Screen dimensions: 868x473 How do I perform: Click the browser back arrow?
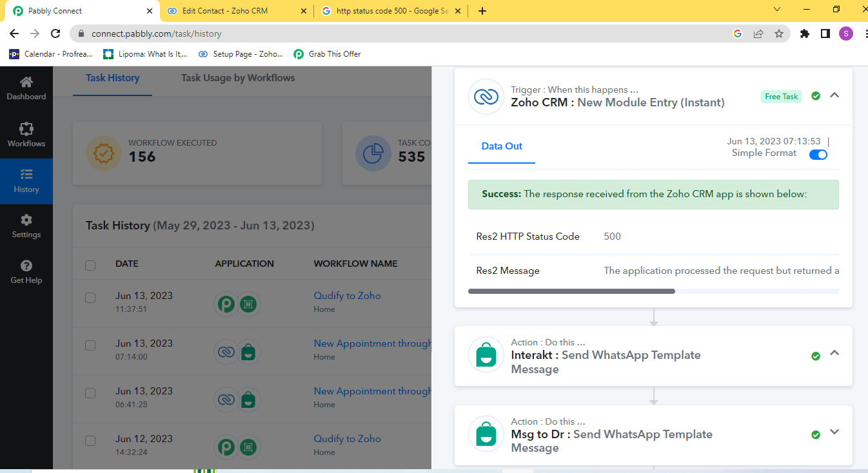point(14,34)
